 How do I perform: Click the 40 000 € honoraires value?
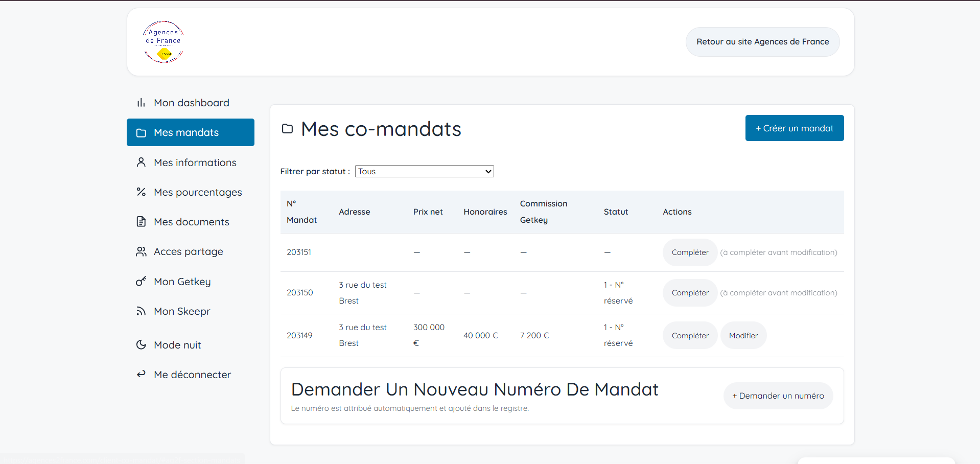(x=480, y=336)
